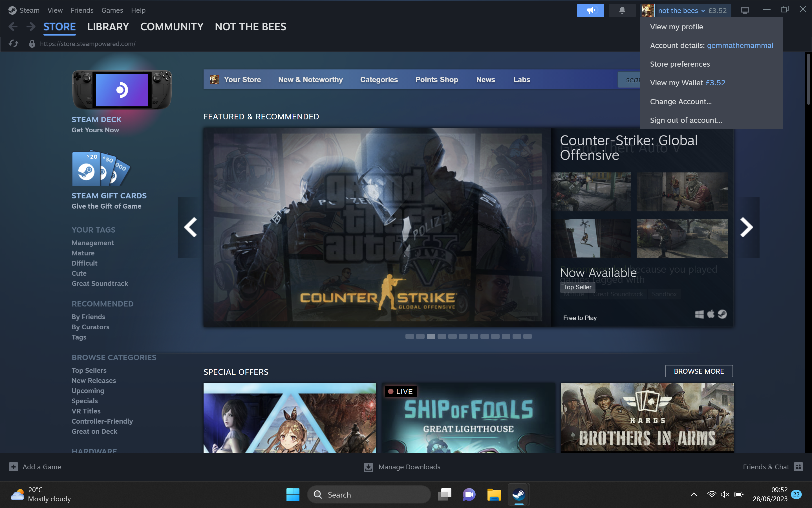Open the Friends menu
Image resolution: width=812 pixels, height=508 pixels.
[82, 10]
